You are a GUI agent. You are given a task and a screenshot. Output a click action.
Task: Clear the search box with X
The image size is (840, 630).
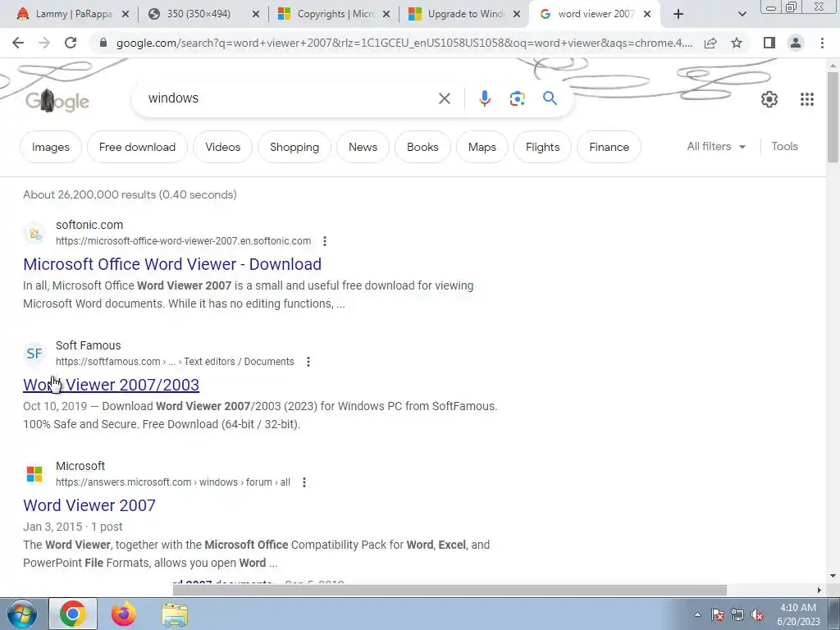[x=444, y=98]
